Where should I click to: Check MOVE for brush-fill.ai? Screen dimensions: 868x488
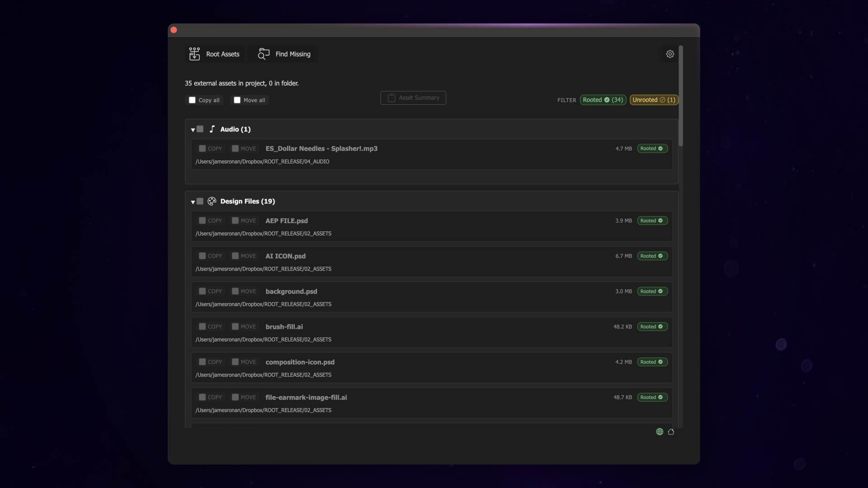235,327
